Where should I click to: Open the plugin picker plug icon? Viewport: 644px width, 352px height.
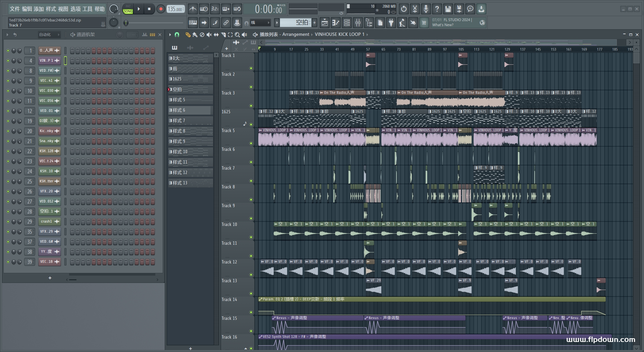(391, 22)
